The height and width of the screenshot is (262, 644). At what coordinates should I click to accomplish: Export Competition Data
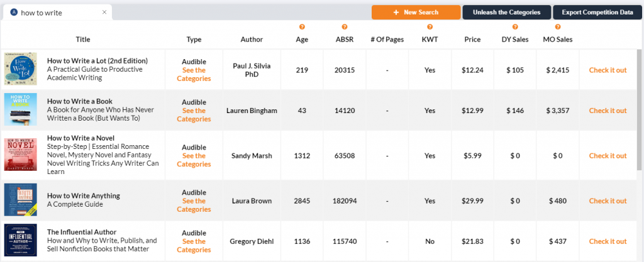[x=597, y=13]
